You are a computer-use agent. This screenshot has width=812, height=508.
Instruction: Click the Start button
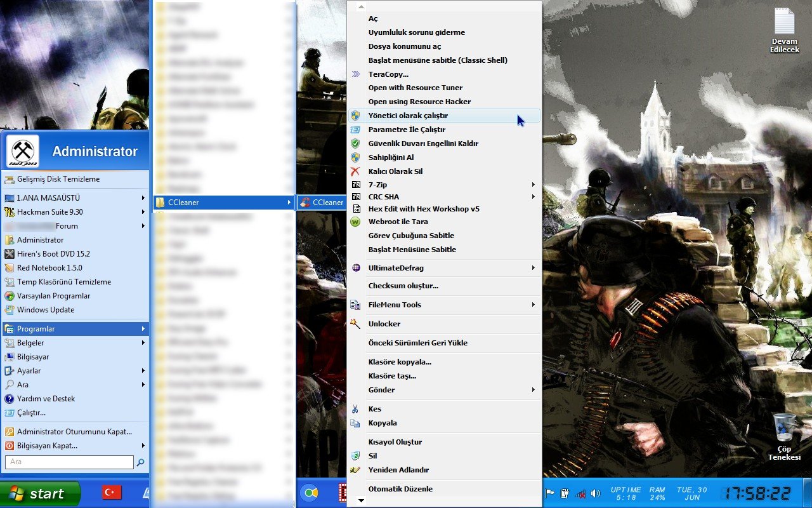tap(41, 493)
